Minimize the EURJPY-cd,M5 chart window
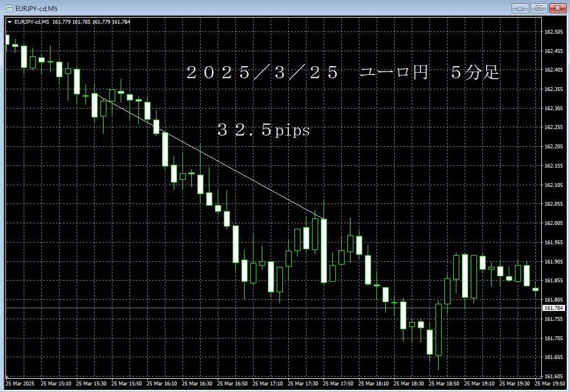This screenshot has width=570, height=392. click(520, 8)
